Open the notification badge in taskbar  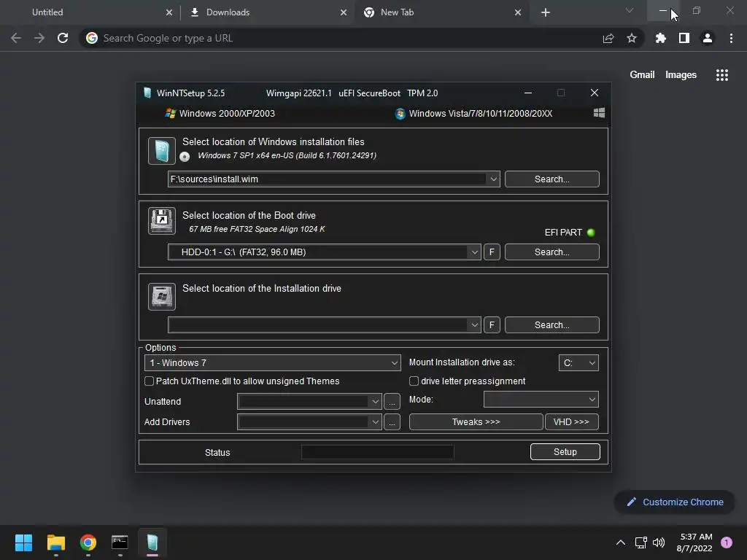point(727,542)
